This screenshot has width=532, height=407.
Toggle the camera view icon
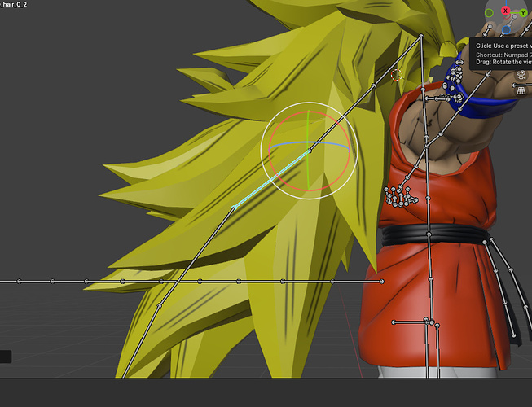pyautogui.click(x=521, y=75)
